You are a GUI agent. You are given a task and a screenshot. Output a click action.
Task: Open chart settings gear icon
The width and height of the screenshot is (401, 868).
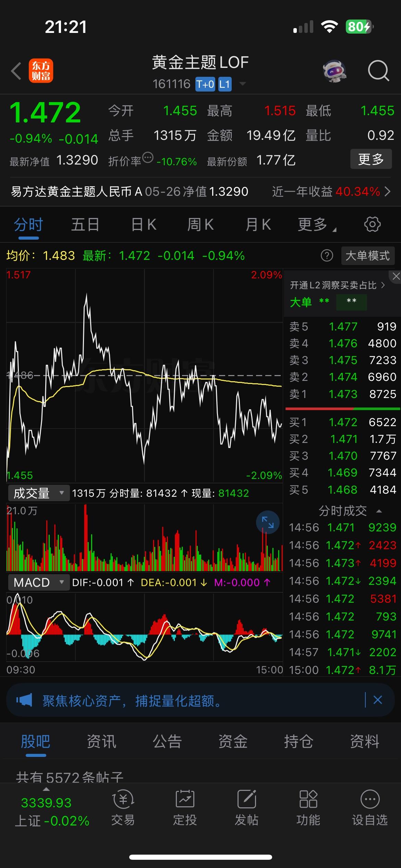372,225
